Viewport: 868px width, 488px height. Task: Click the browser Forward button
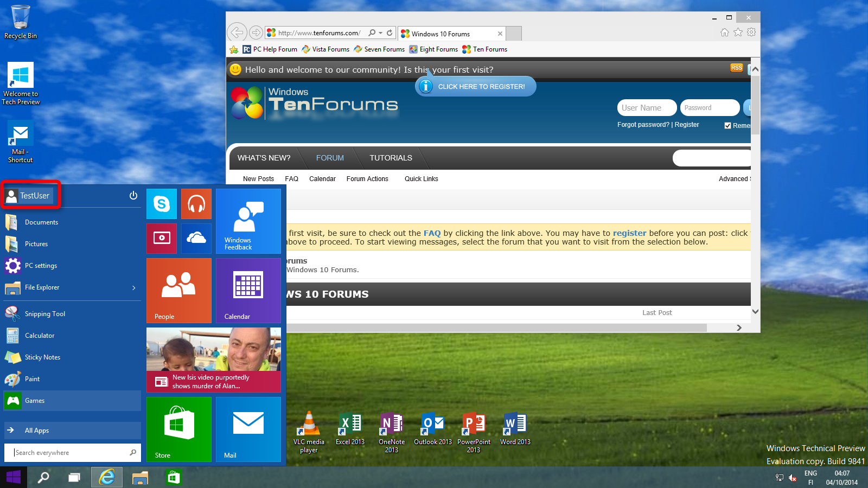(256, 33)
